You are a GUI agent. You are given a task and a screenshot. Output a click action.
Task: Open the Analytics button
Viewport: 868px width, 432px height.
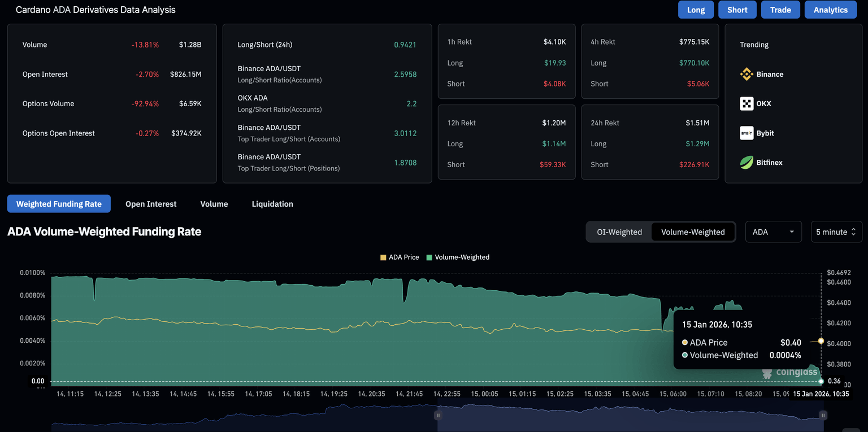830,10
